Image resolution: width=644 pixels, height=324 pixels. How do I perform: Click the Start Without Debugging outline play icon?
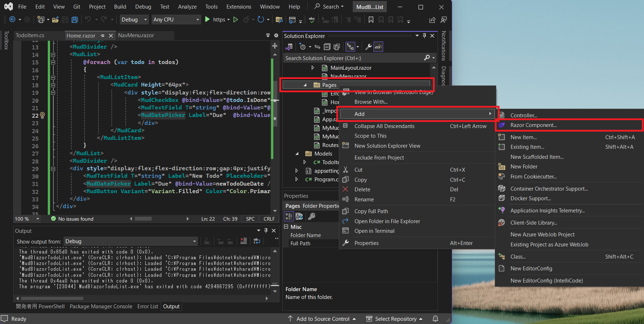235,20
